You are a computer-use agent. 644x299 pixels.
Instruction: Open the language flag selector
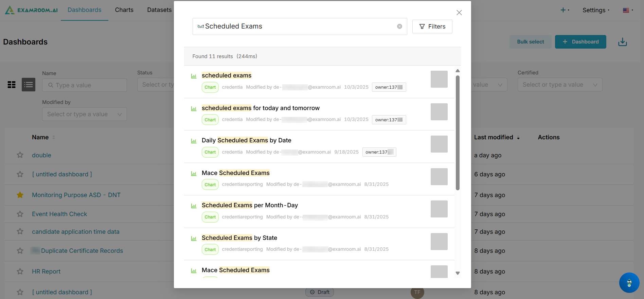coord(628,10)
